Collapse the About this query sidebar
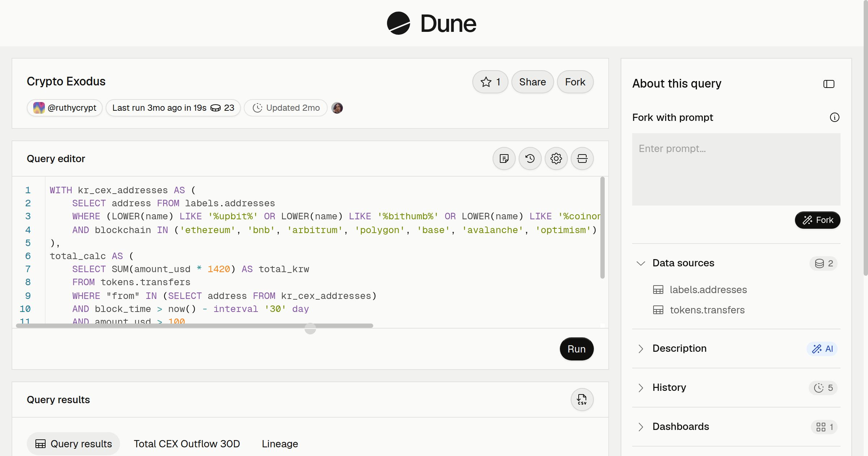 [x=829, y=84]
